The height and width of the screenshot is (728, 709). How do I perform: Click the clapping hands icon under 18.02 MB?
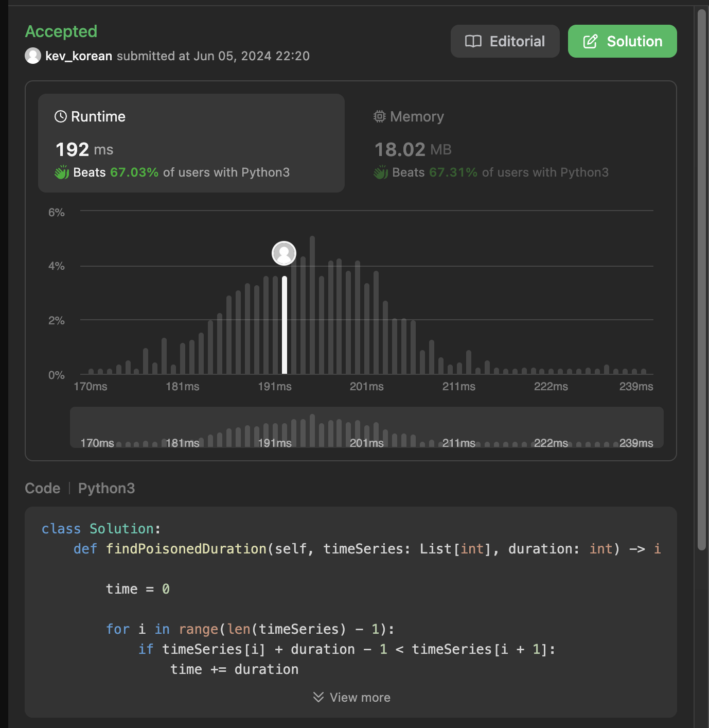[381, 172]
